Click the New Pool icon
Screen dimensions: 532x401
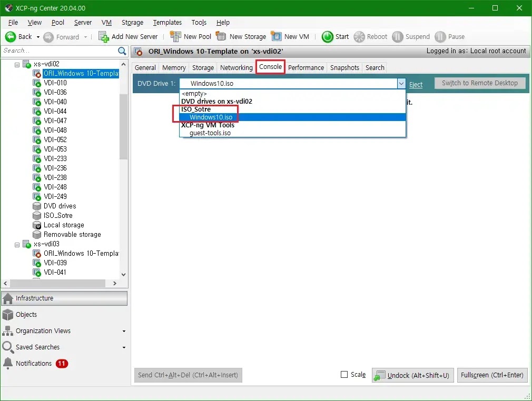coord(175,36)
